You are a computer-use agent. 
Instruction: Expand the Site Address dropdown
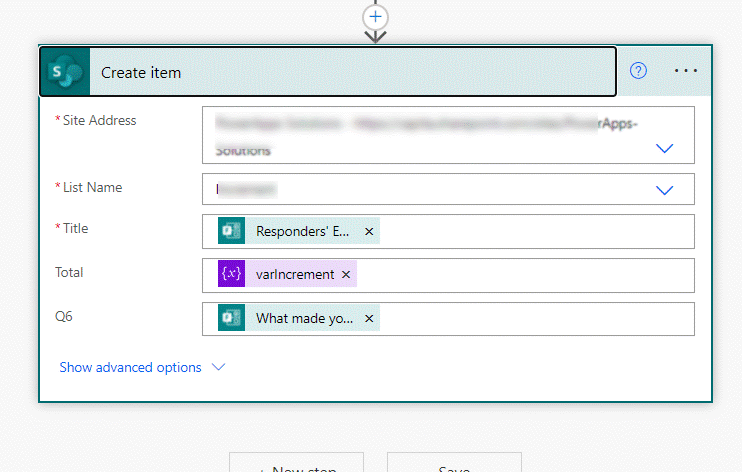coord(664,149)
